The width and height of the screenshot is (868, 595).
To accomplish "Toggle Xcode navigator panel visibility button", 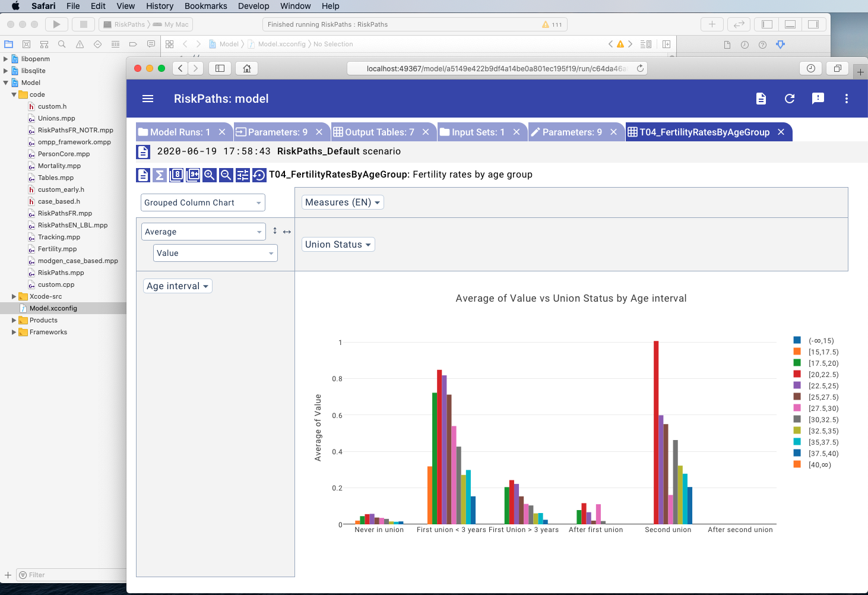I will point(766,24).
